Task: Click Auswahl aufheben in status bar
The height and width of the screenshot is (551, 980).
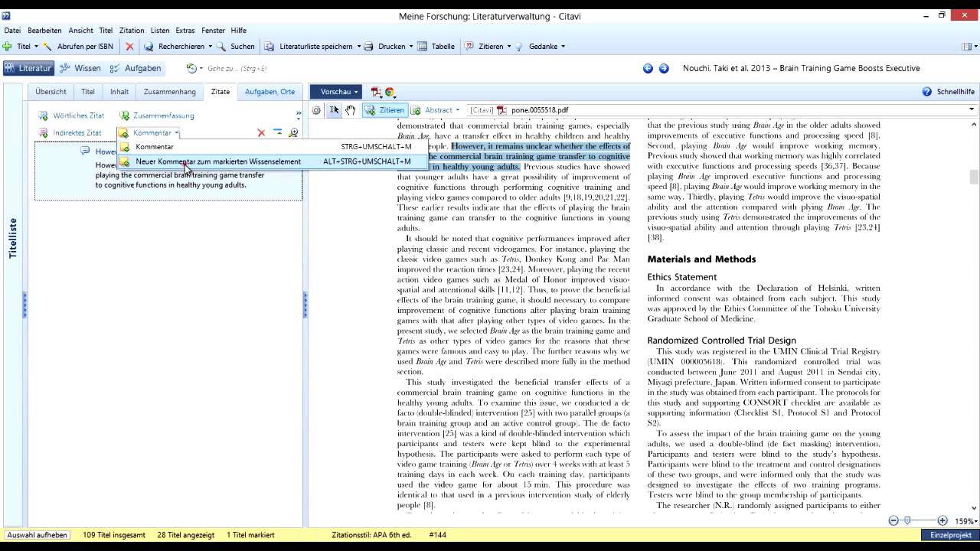Action: (x=38, y=535)
